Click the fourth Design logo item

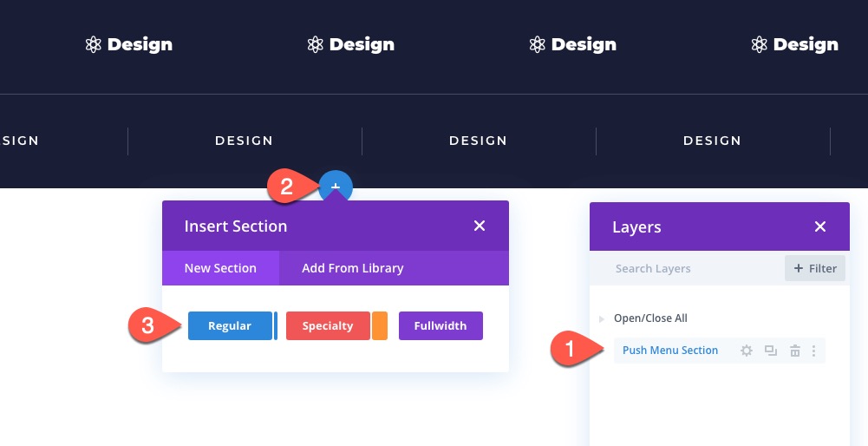[x=795, y=44]
